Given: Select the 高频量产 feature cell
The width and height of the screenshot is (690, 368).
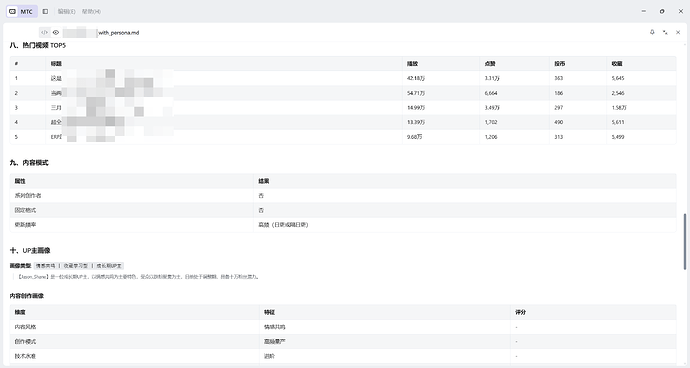Looking at the screenshot, I should click(x=275, y=341).
